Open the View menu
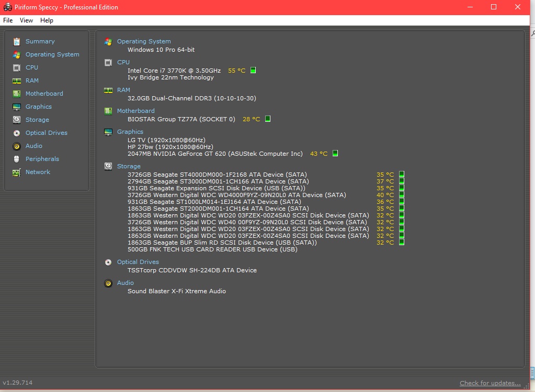The width and height of the screenshot is (535, 392). [x=26, y=20]
